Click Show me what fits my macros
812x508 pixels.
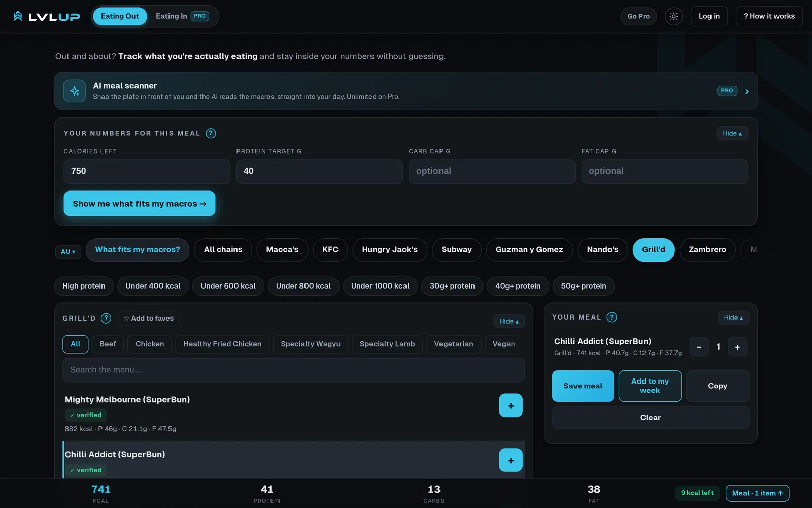pos(140,204)
